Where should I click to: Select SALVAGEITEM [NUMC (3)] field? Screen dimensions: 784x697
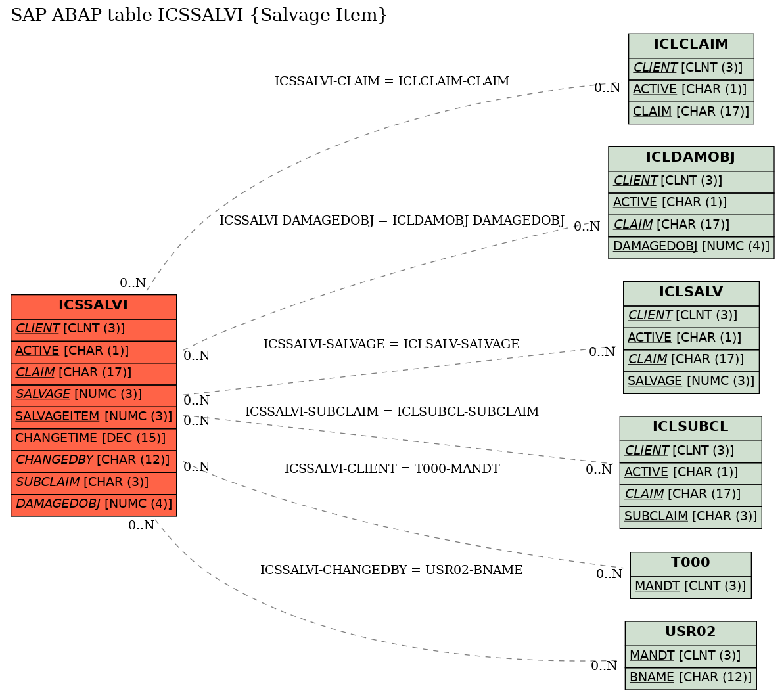(x=93, y=416)
